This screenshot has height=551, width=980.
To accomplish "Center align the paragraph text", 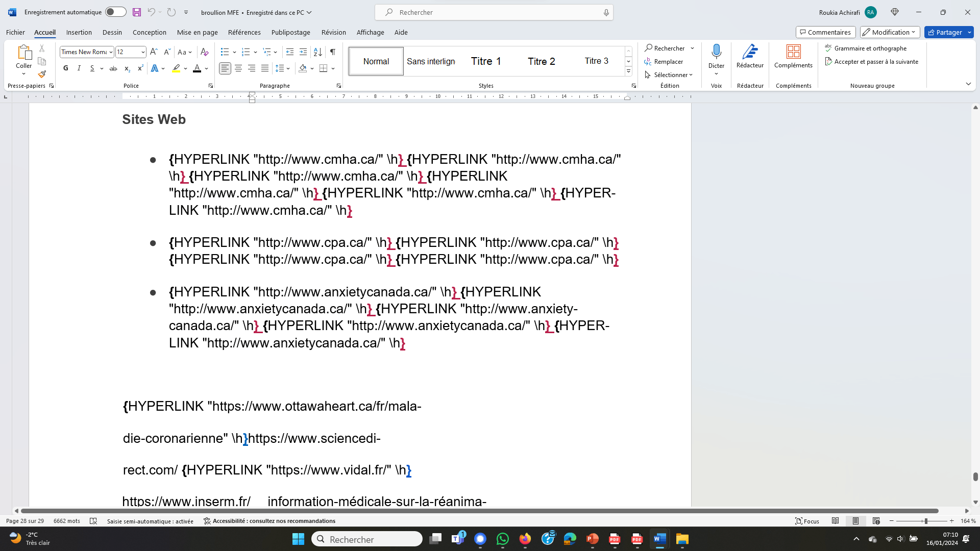I will tap(238, 68).
